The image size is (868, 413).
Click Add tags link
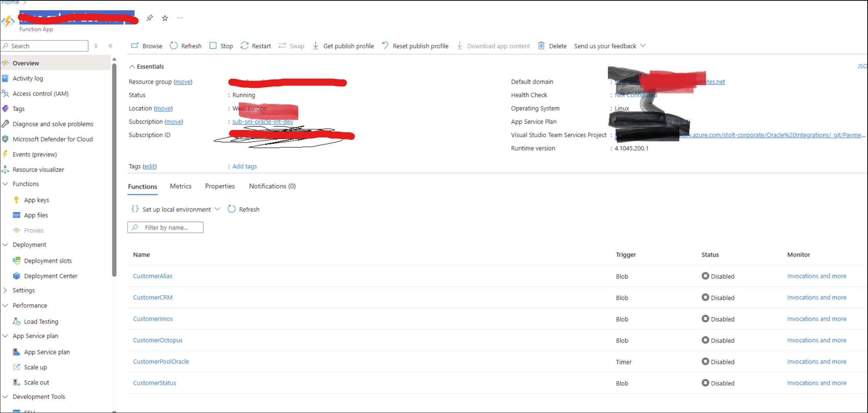(244, 166)
